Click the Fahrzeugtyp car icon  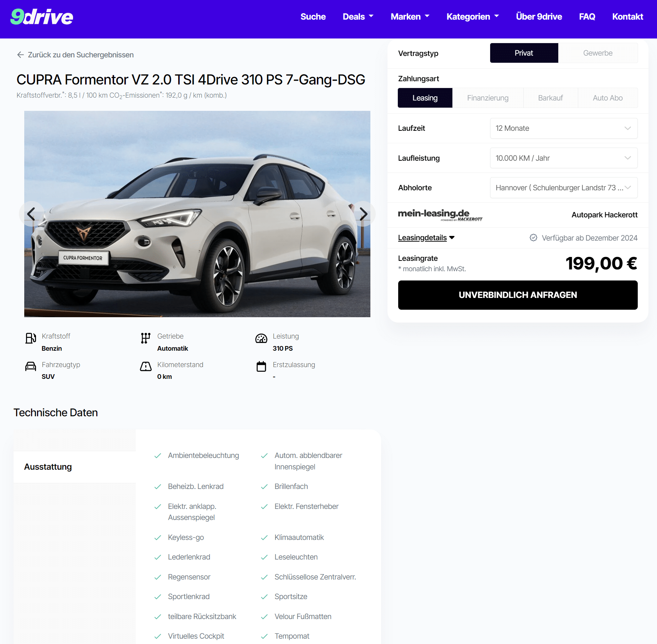[x=31, y=366]
